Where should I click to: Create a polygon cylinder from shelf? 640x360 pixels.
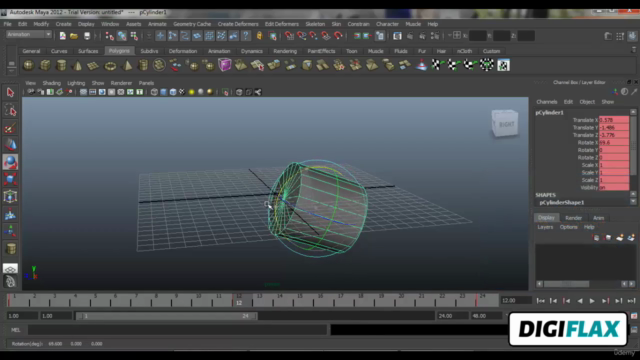coord(61,65)
